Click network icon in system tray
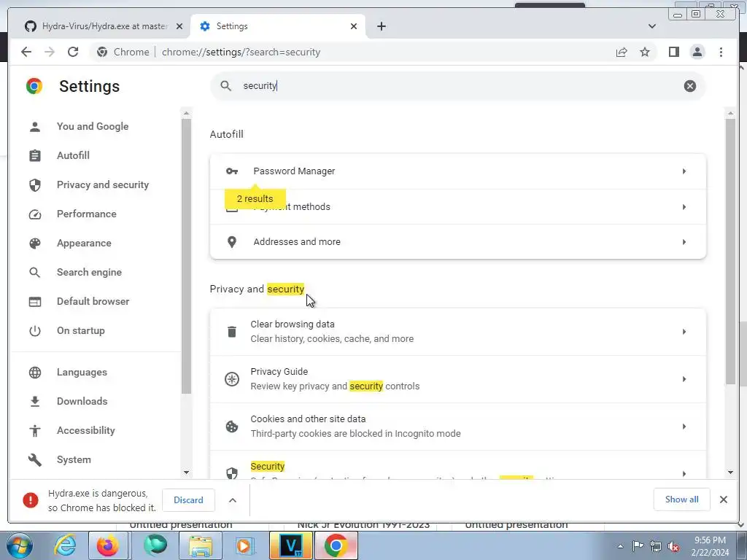This screenshot has width=747, height=560. click(x=656, y=546)
